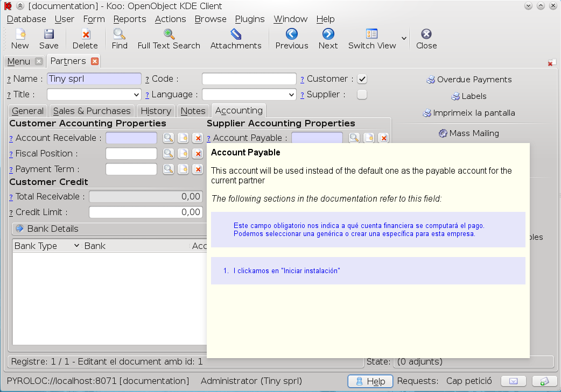Open the 'Iniciar instalación' documentation link
The image size is (561, 392).
(286, 271)
